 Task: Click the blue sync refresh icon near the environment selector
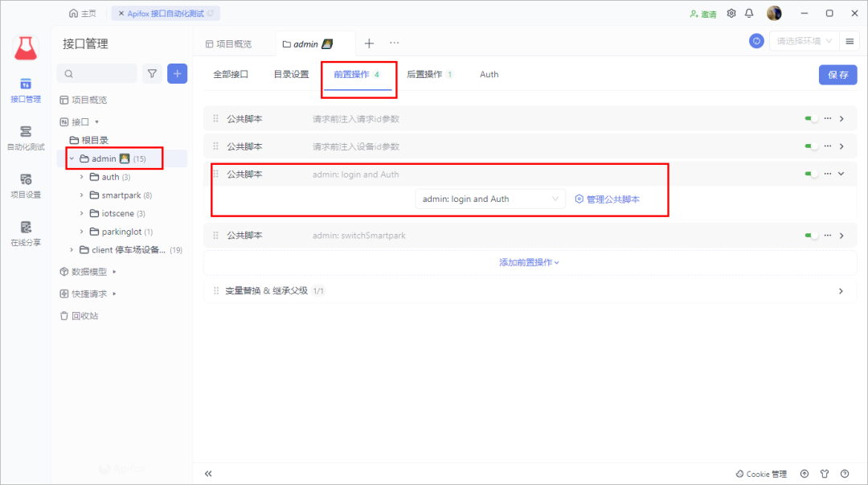tap(755, 40)
